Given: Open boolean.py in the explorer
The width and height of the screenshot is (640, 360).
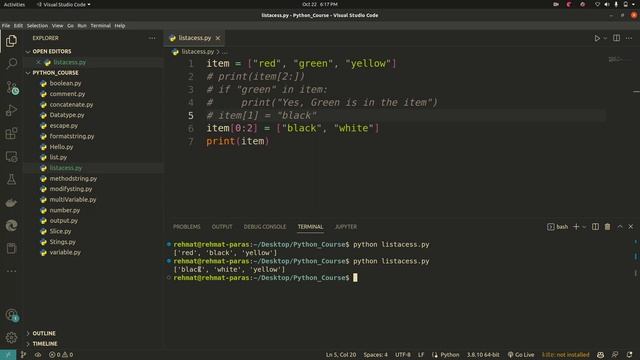Looking at the screenshot, I should pyautogui.click(x=65, y=83).
